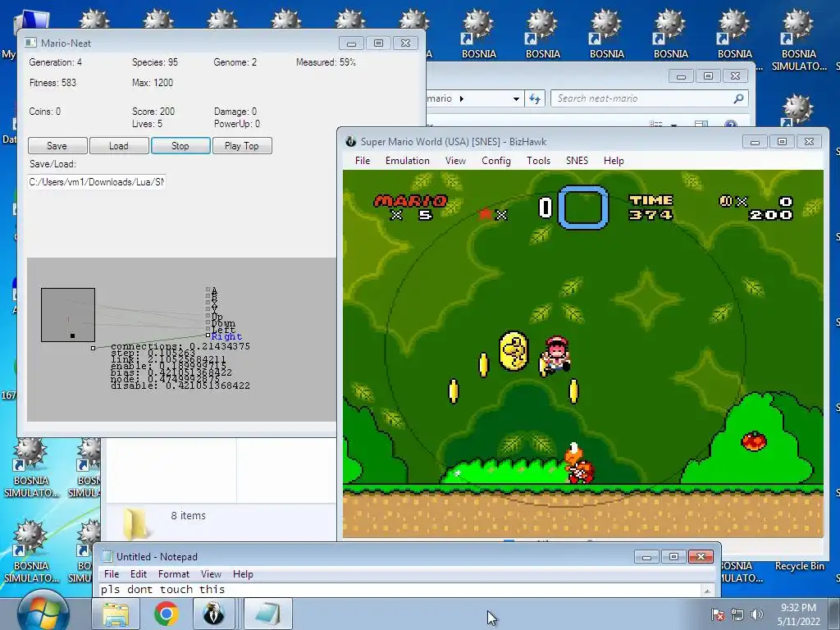
Task: Click the volume speaker tray icon
Action: click(x=756, y=614)
